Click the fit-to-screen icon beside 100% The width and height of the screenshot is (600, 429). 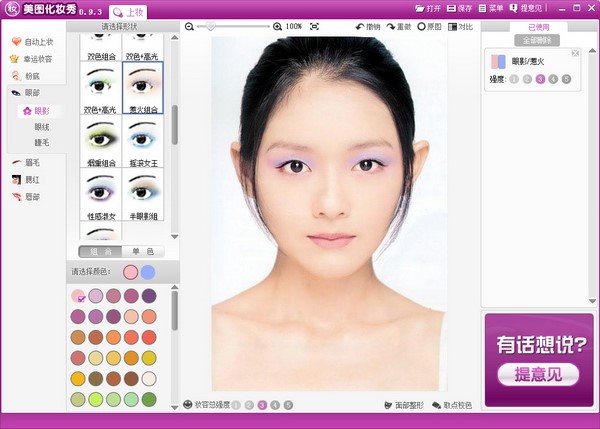pyautogui.click(x=314, y=26)
